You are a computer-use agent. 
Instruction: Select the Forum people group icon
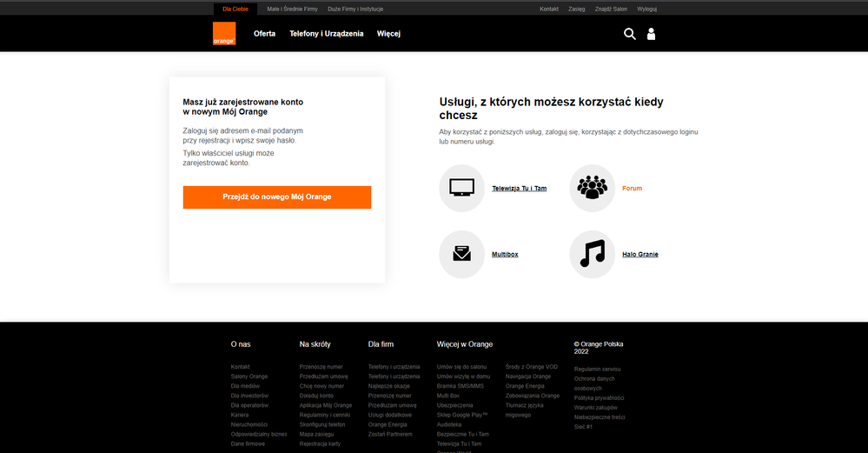[x=592, y=188]
